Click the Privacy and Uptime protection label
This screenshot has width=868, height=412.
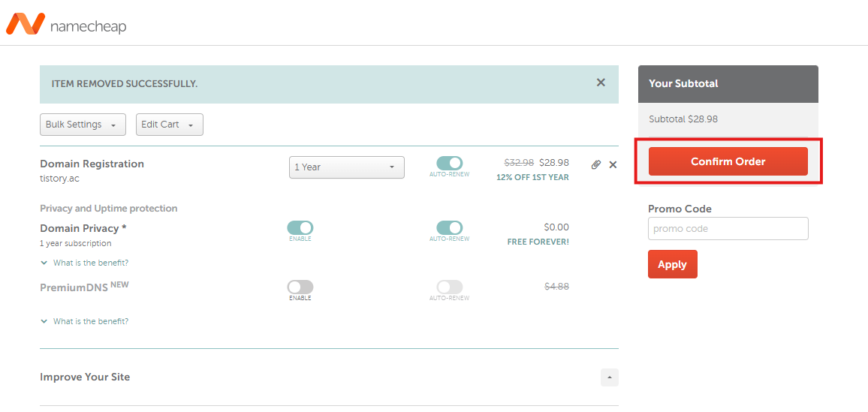tap(108, 209)
